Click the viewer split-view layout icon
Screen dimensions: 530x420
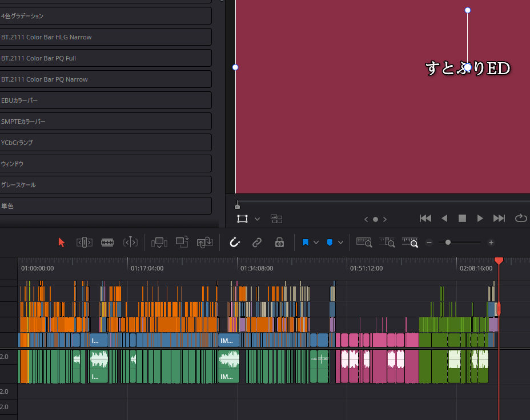[x=276, y=219]
